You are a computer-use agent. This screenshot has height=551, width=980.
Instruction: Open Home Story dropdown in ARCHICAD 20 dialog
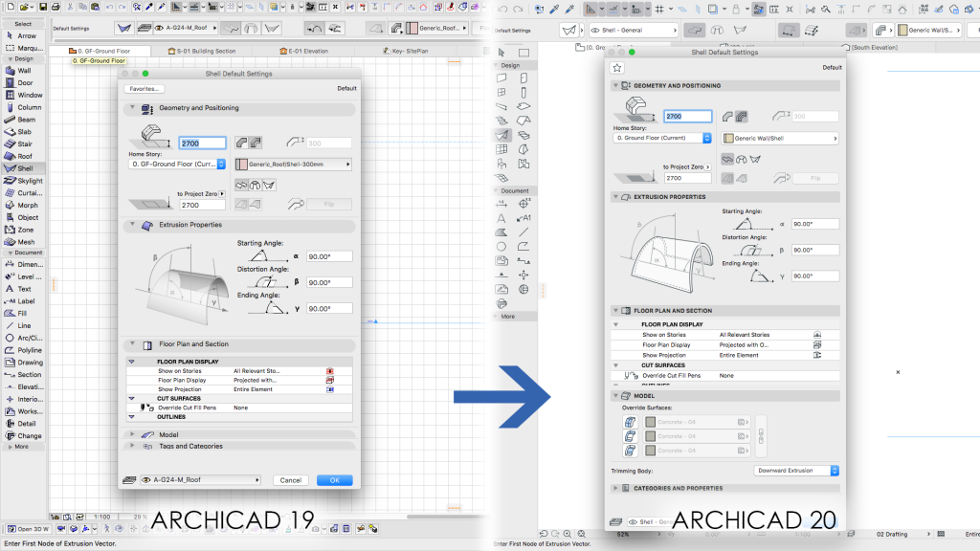click(x=662, y=138)
